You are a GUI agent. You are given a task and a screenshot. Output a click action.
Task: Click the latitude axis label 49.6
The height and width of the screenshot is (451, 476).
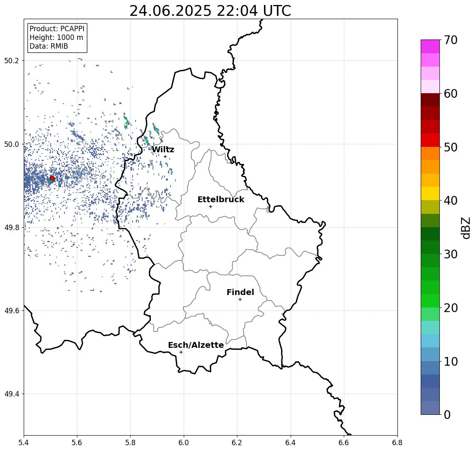(12, 311)
